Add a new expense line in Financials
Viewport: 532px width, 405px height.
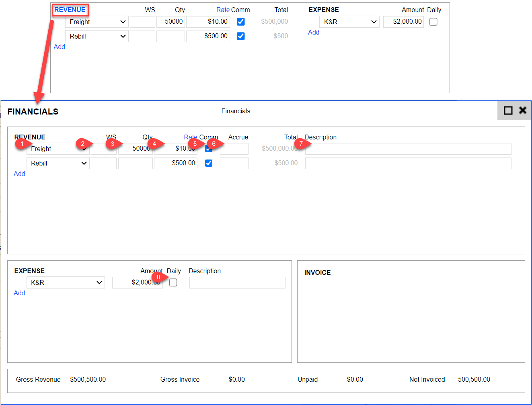click(x=19, y=293)
